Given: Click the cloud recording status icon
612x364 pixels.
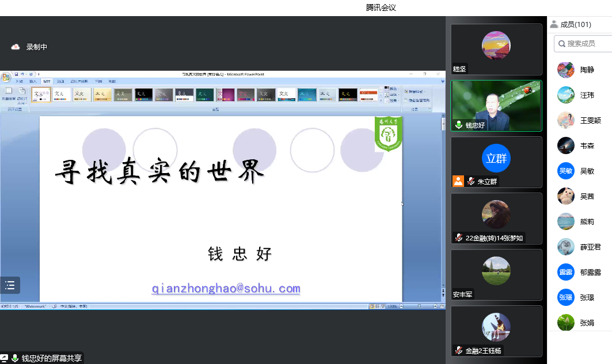Looking at the screenshot, I should point(16,47).
